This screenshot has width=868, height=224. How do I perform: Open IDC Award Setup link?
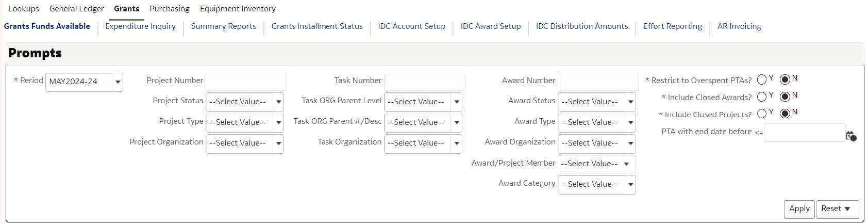[x=490, y=26]
